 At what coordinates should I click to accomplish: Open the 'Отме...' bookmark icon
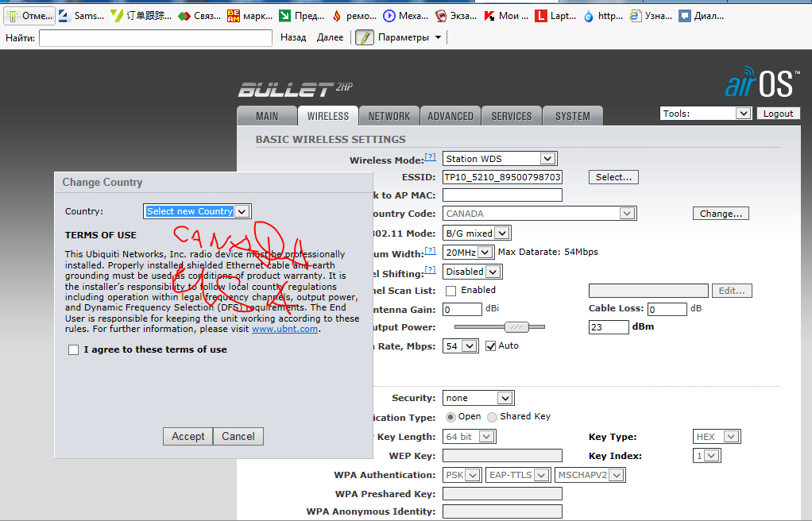[x=13, y=16]
